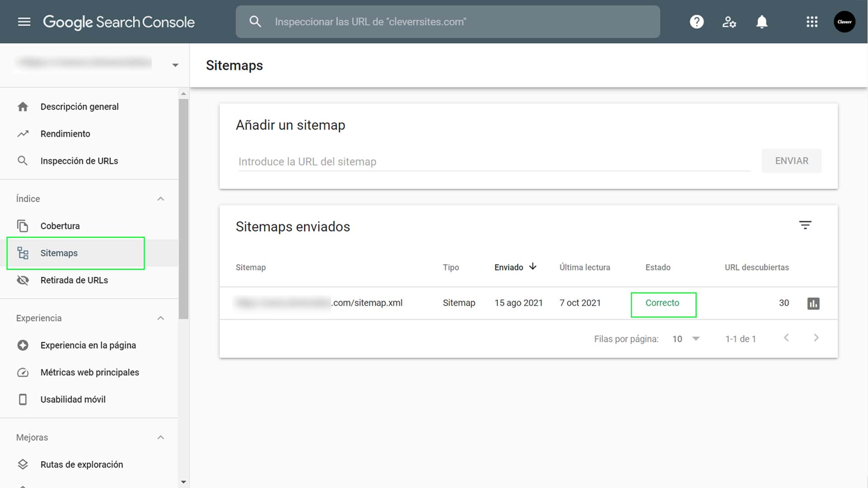
Task: Click the trend icon next to Rendimiento
Action: pyautogui.click(x=23, y=134)
